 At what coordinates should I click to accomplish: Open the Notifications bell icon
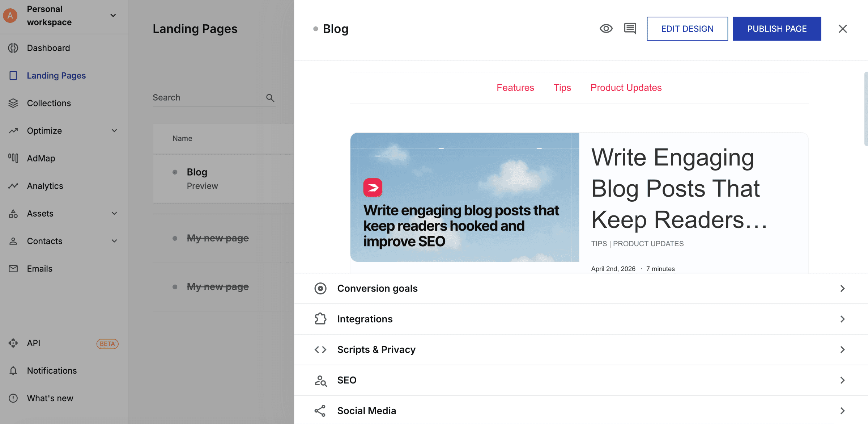pos(13,370)
